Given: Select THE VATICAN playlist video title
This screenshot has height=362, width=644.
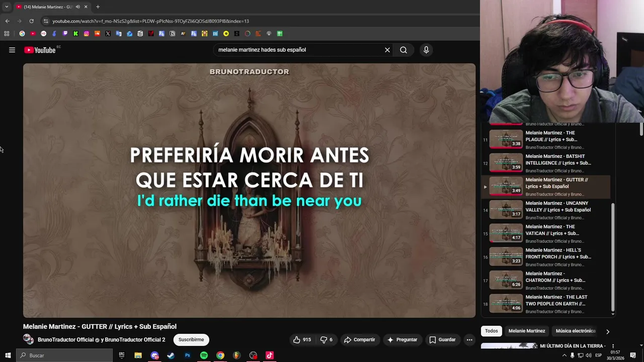Looking at the screenshot, I should (x=551, y=230).
